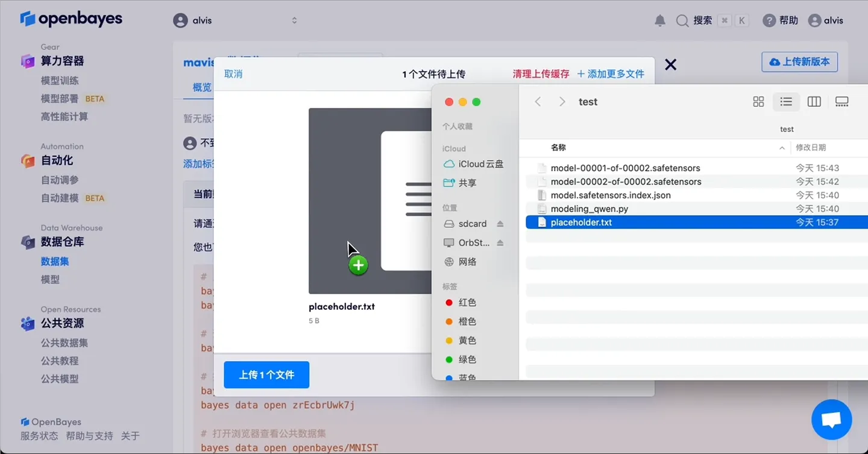Open search with the magnifier icon
The image size is (868, 454).
click(682, 20)
